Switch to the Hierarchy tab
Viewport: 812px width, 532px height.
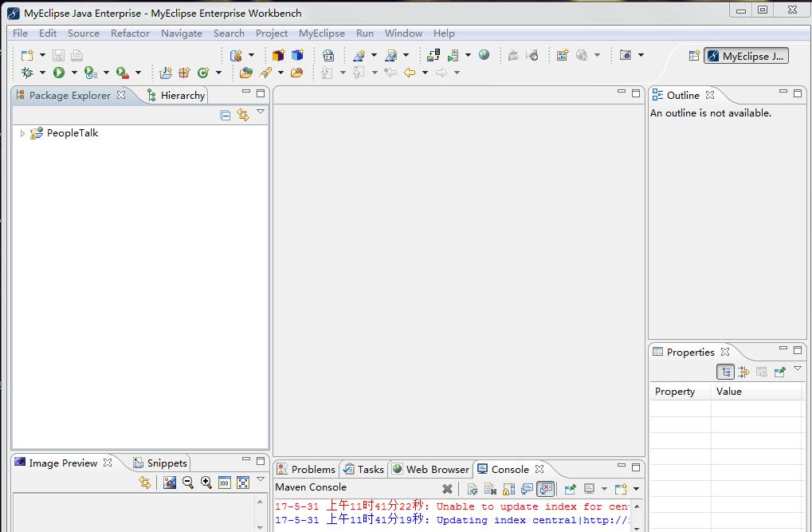pyautogui.click(x=176, y=95)
